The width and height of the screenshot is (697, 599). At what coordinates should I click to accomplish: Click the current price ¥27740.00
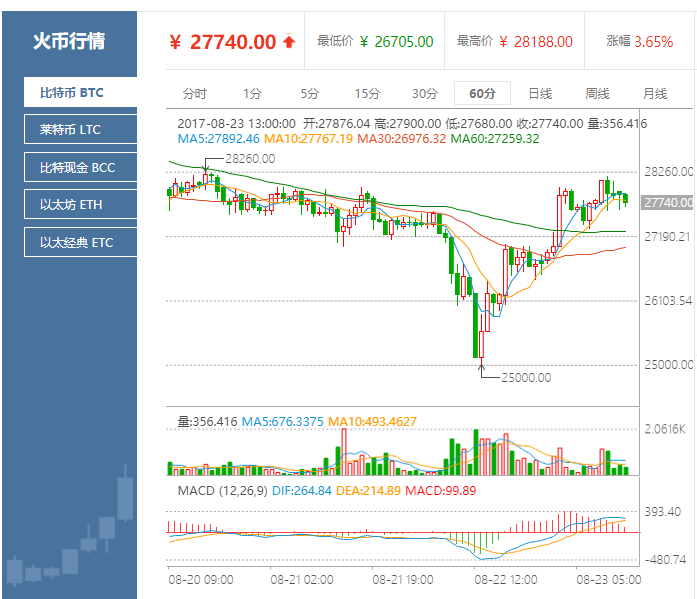click(x=223, y=42)
